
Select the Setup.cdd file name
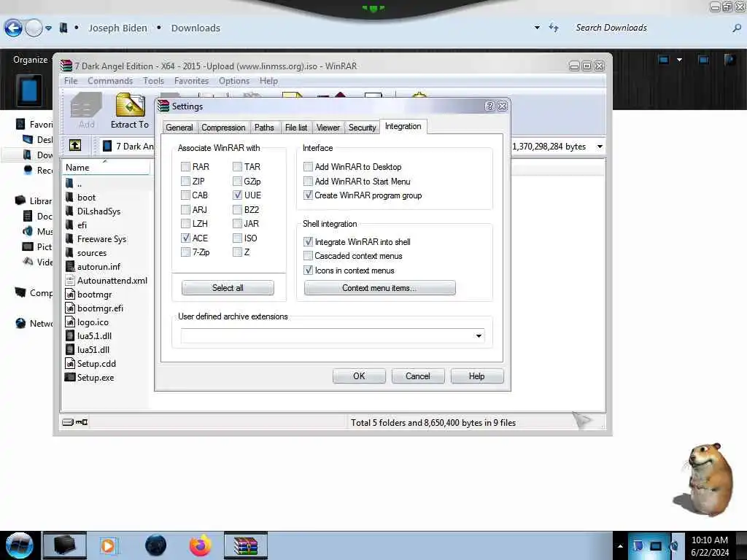[97, 363]
